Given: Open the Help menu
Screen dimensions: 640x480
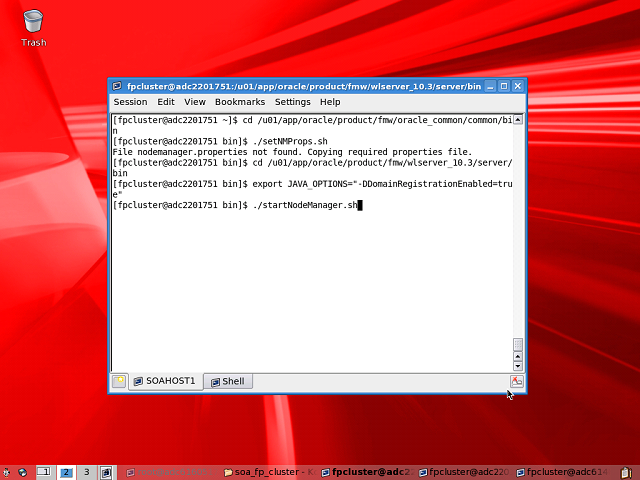Looking at the screenshot, I should pos(330,102).
